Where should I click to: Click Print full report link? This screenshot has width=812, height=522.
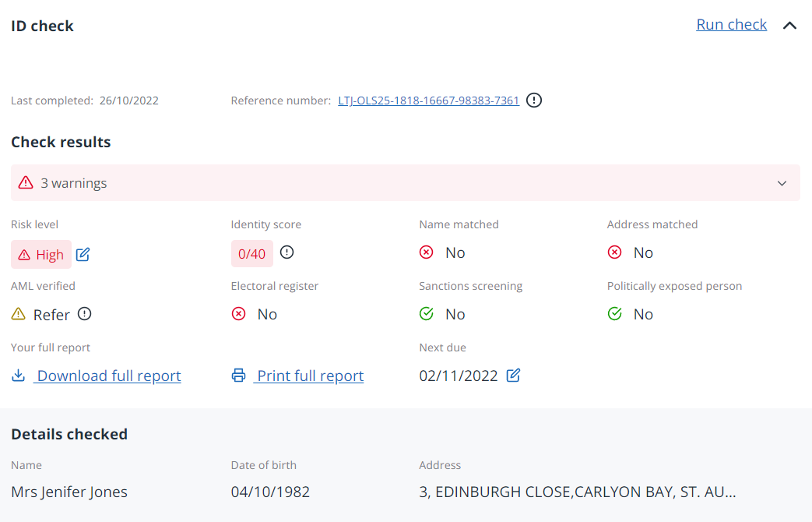(x=310, y=376)
